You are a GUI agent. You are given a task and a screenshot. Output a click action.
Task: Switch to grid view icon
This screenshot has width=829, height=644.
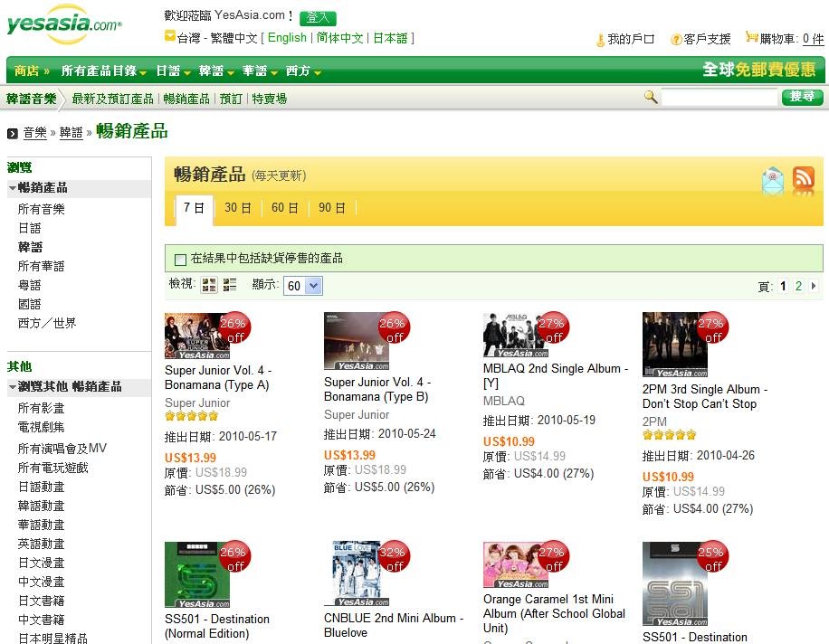209,285
